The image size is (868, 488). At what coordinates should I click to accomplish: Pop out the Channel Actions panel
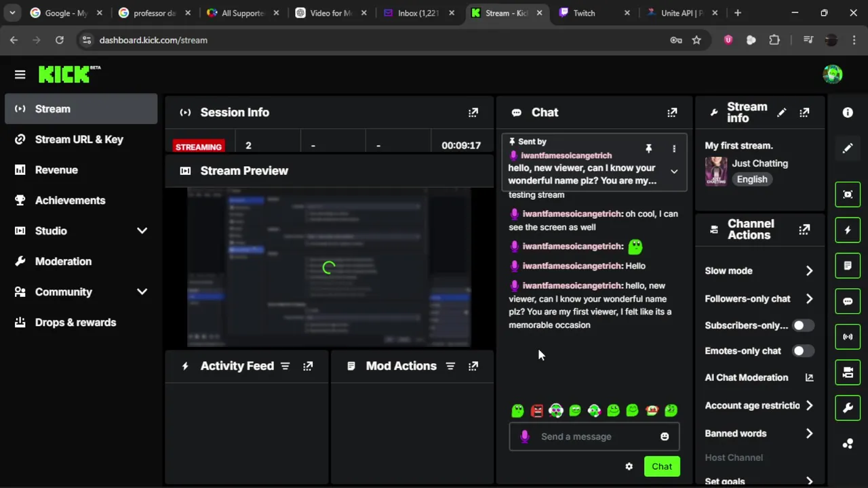click(804, 230)
